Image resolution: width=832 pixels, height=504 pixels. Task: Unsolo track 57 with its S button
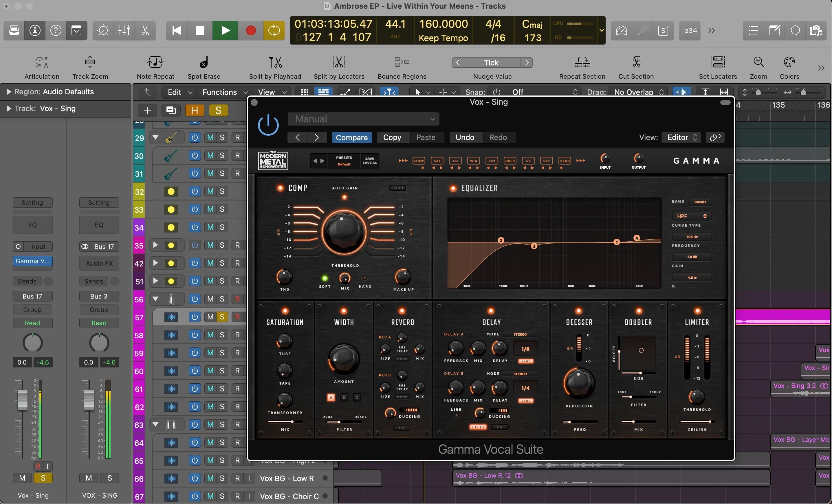(x=222, y=317)
